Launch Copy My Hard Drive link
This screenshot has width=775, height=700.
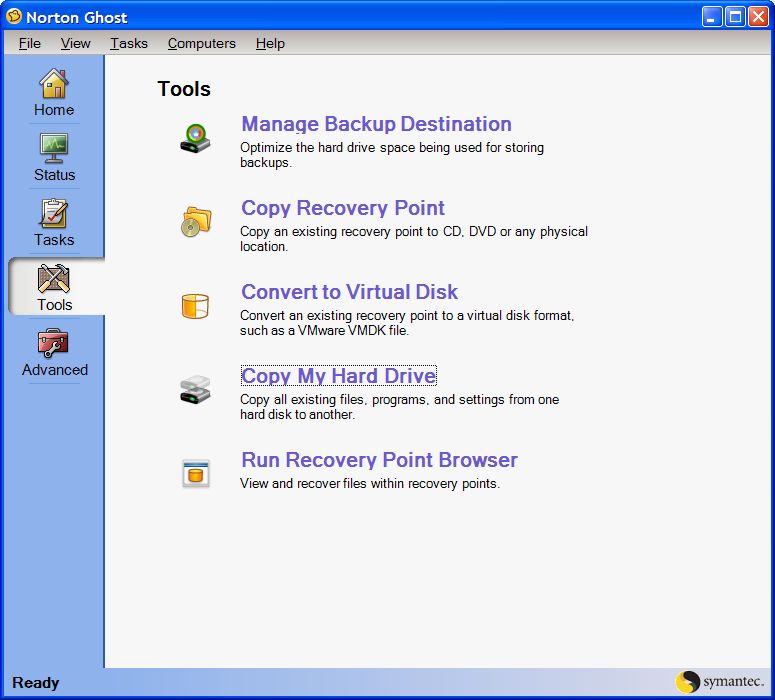[x=339, y=376]
